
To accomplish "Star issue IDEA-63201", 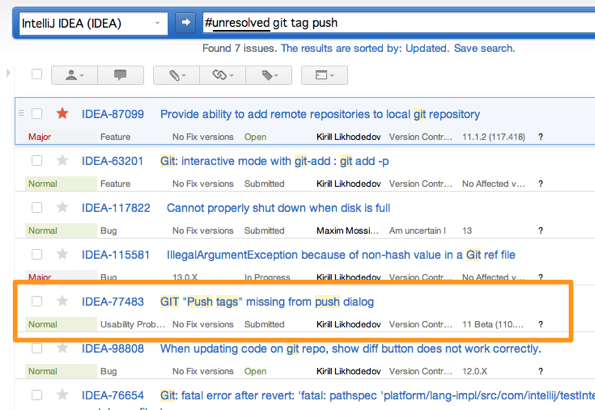I will pyautogui.click(x=62, y=160).
